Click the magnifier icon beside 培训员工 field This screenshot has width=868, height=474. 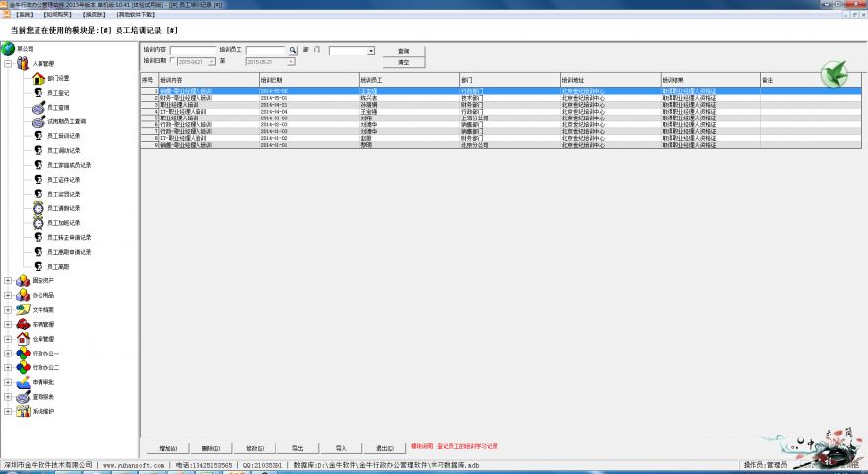(293, 50)
